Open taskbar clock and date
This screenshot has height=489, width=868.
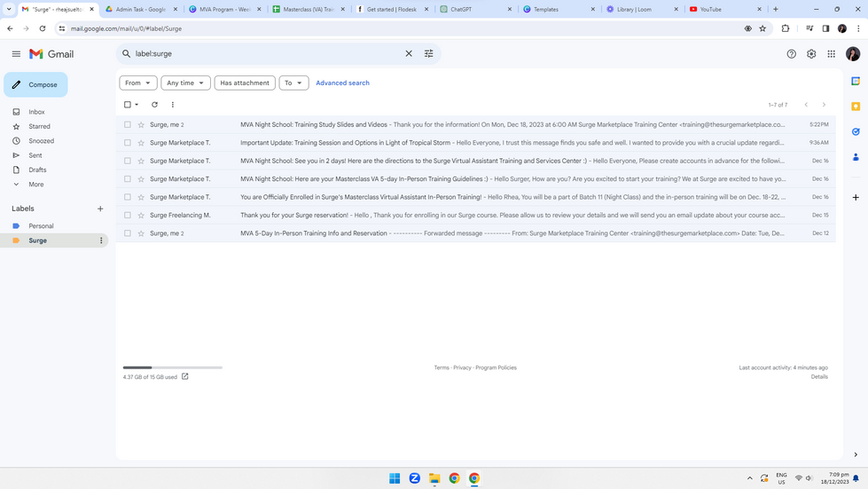point(835,478)
